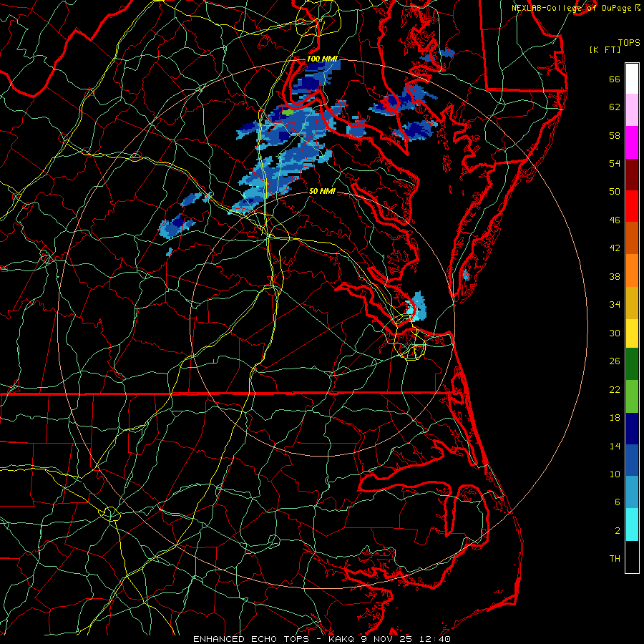Click the 10 legend value
Viewport: 644px width, 644px height.
[x=615, y=474]
